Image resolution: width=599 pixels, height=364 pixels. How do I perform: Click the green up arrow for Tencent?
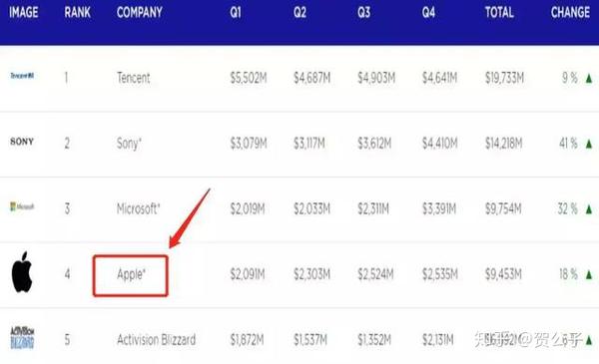[x=589, y=78]
